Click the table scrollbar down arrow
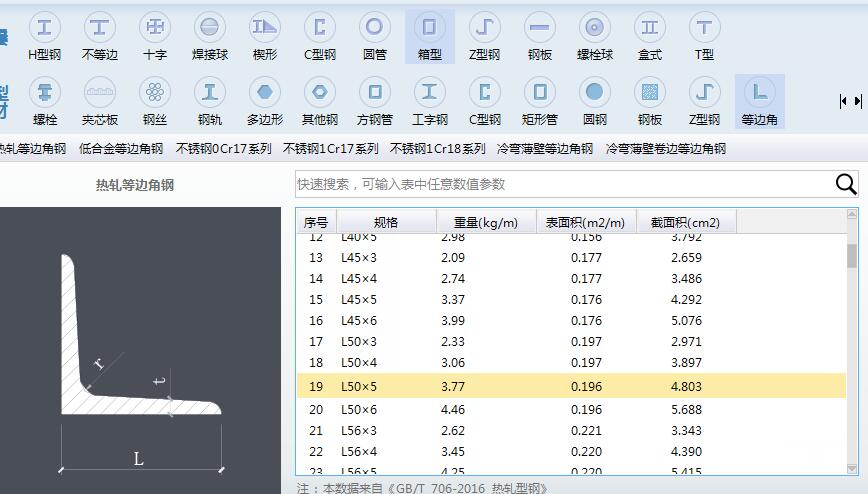Image resolution: width=868 pixels, height=494 pixels. 852,469
